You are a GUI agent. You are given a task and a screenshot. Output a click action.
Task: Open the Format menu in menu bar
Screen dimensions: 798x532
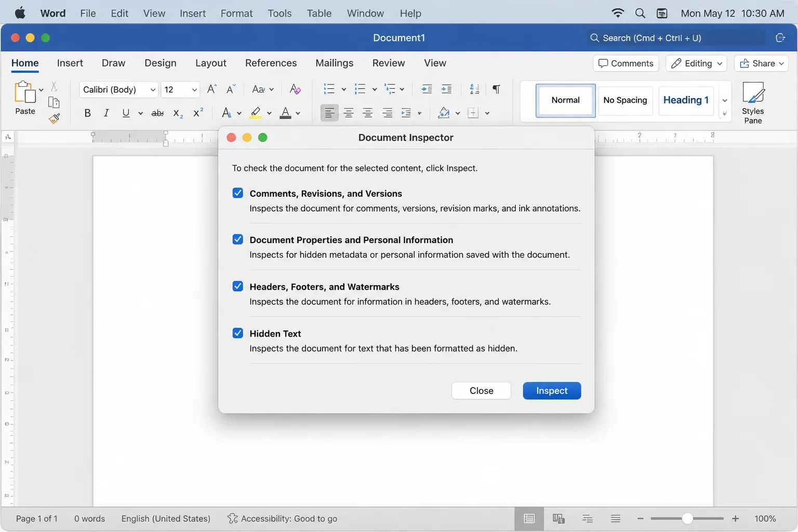point(236,13)
